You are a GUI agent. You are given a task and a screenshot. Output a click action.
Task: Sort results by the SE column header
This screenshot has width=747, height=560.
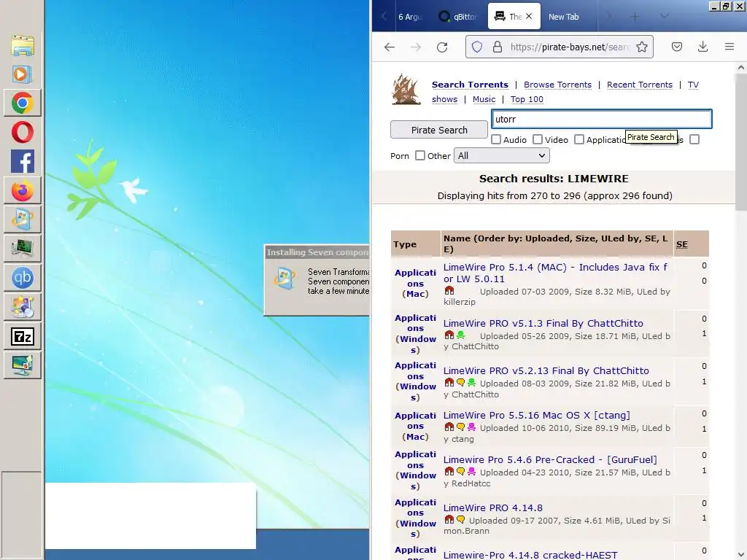[682, 244]
